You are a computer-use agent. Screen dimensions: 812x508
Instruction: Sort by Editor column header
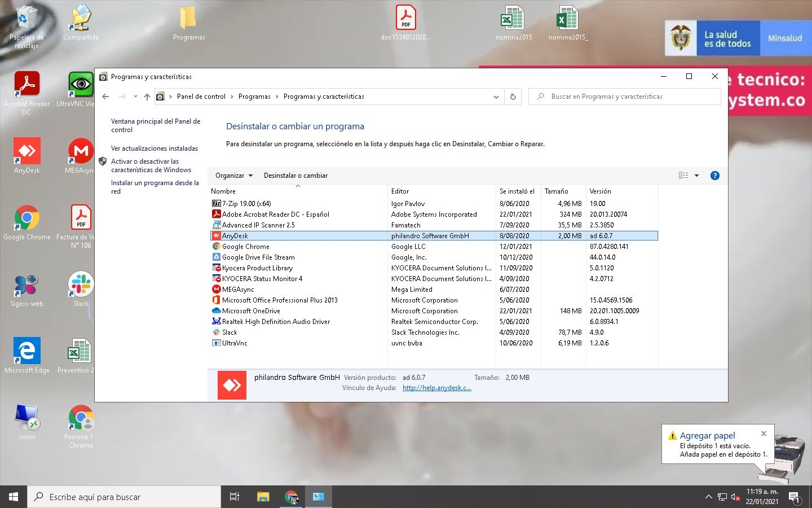[x=442, y=191]
